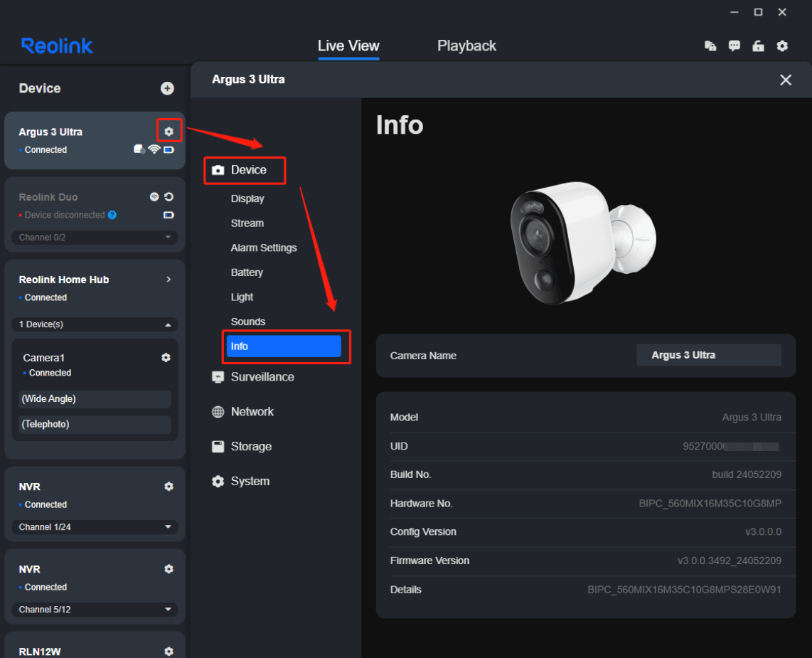The width and height of the screenshot is (812, 658).
Task: Open NVR Channel 5/12 dropdown
Action: click(95, 610)
